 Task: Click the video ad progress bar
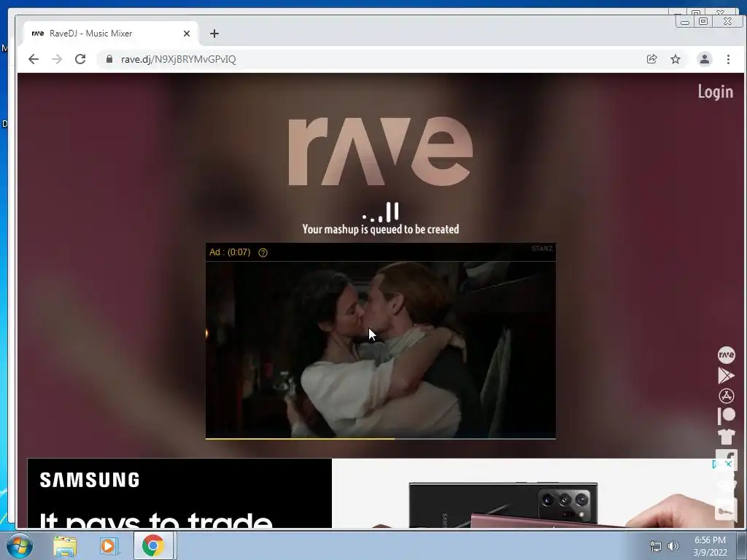(381, 438)
